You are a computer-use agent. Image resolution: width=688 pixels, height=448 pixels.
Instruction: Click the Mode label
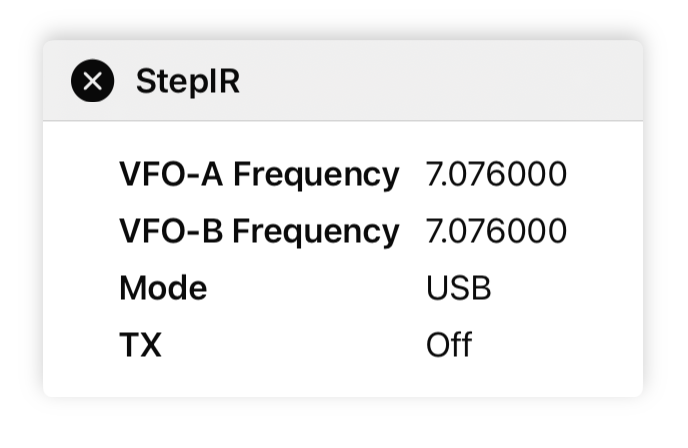163,289
